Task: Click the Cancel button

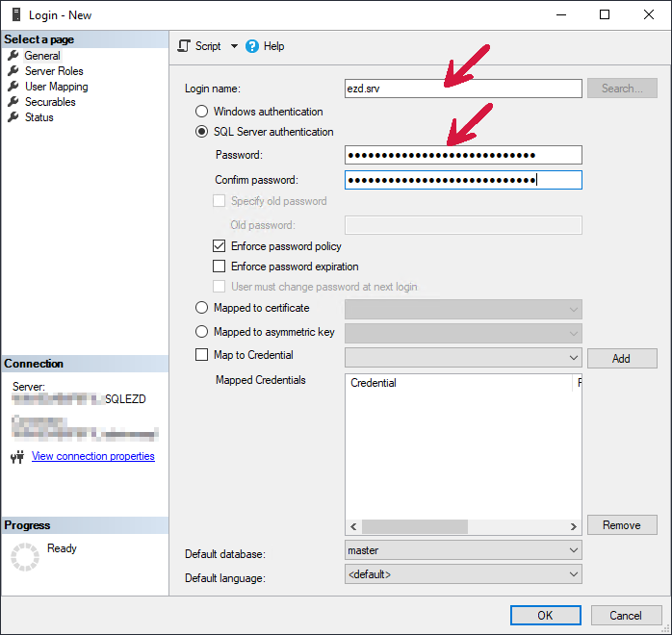Action: (x=625, y=616)
